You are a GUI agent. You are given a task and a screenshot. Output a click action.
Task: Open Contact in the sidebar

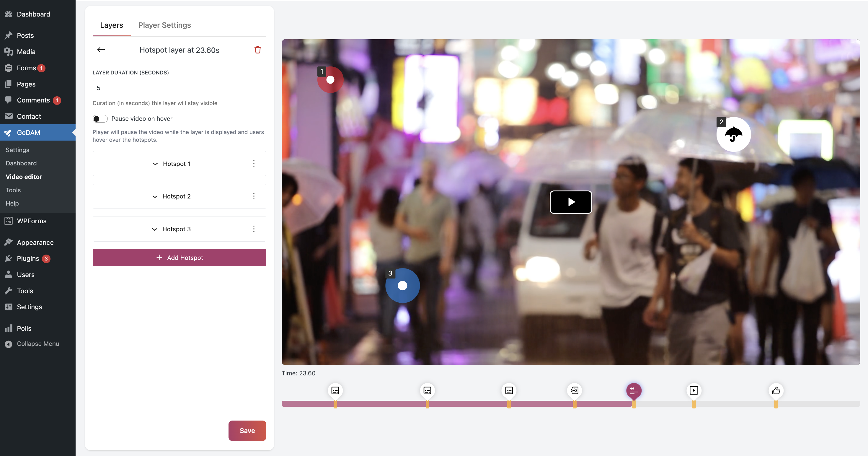(38, 116)
